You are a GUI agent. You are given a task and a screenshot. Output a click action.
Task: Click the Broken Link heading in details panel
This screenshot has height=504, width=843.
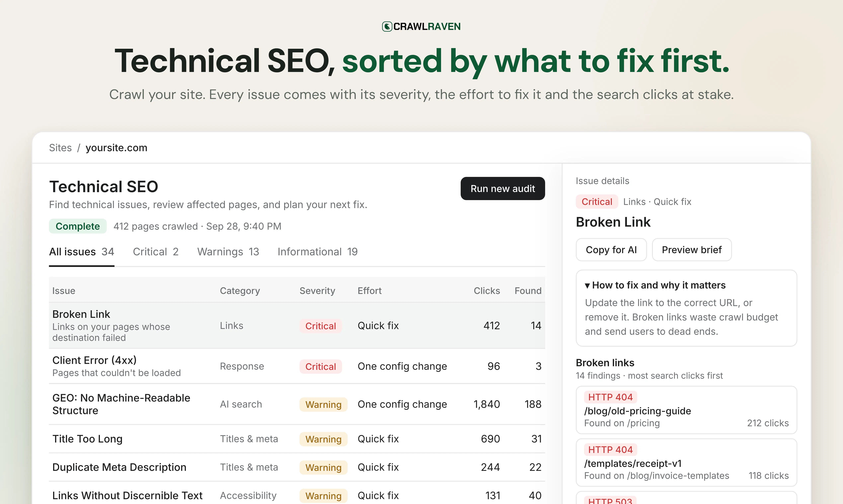613,222
